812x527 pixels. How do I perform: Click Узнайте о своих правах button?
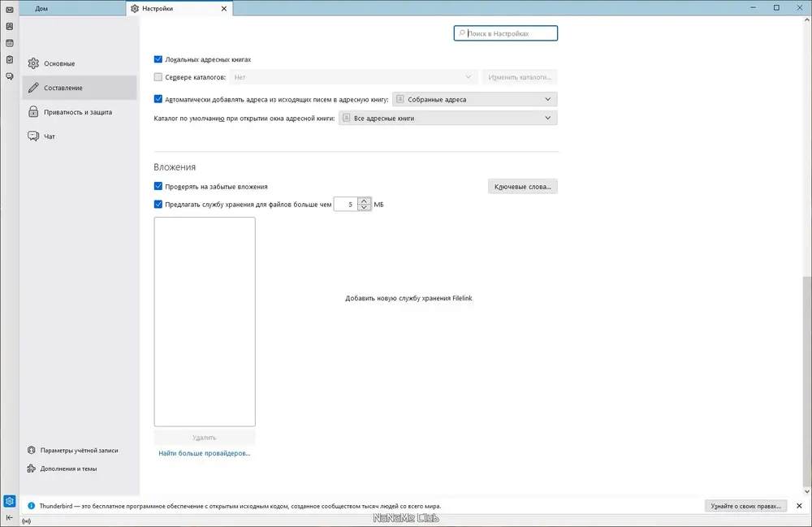[745, 506]
